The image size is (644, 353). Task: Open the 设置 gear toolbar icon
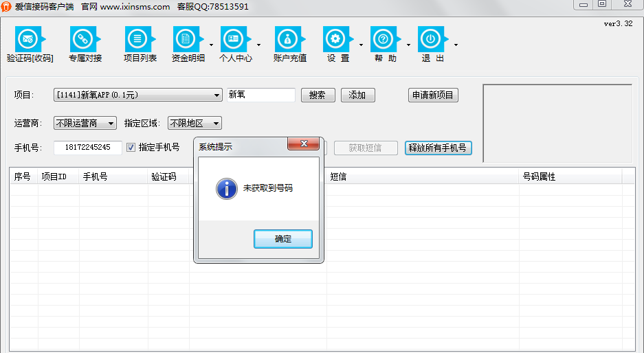tap(338, 39)
